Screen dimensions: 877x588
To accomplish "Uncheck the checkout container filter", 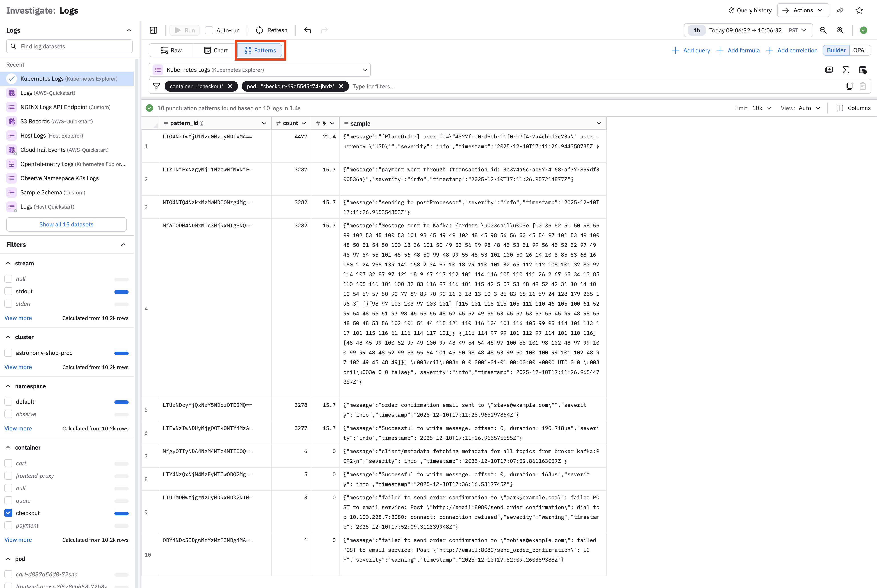I will (9, 513).
